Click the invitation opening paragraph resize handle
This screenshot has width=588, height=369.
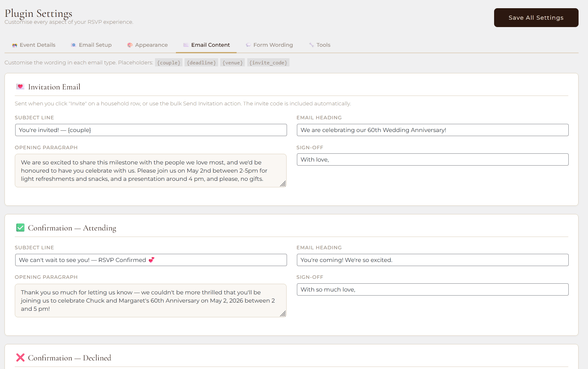(x=283, y=184)
